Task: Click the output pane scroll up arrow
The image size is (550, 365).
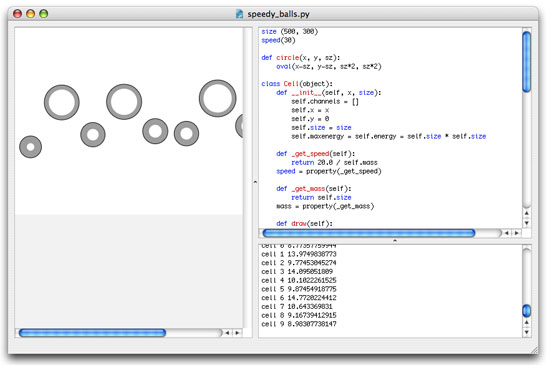Action: (526, 323)
